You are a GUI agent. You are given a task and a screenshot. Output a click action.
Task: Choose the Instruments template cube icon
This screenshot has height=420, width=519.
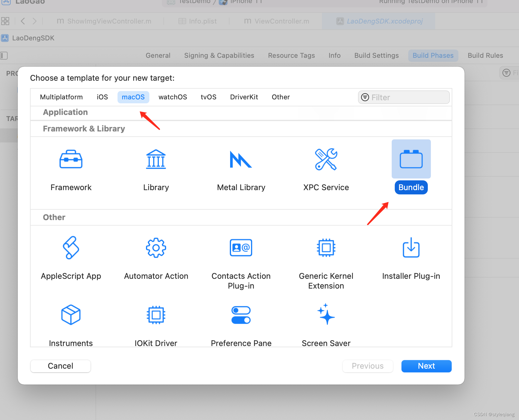pos(71,315)
